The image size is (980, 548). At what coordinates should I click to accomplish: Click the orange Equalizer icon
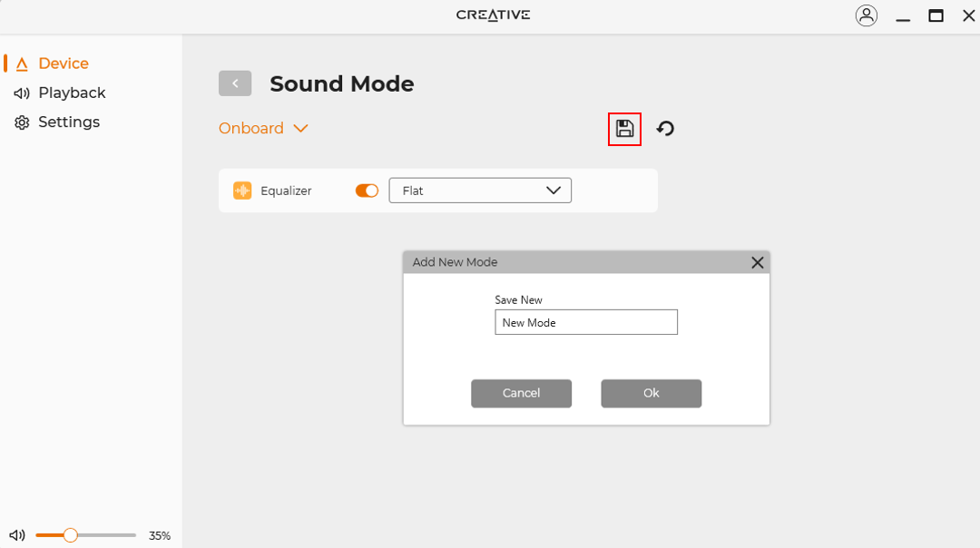(242, 191)
